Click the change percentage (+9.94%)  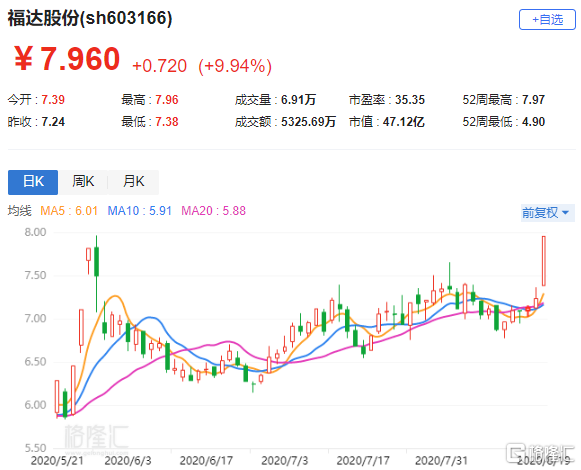click(x=235, y=66)
